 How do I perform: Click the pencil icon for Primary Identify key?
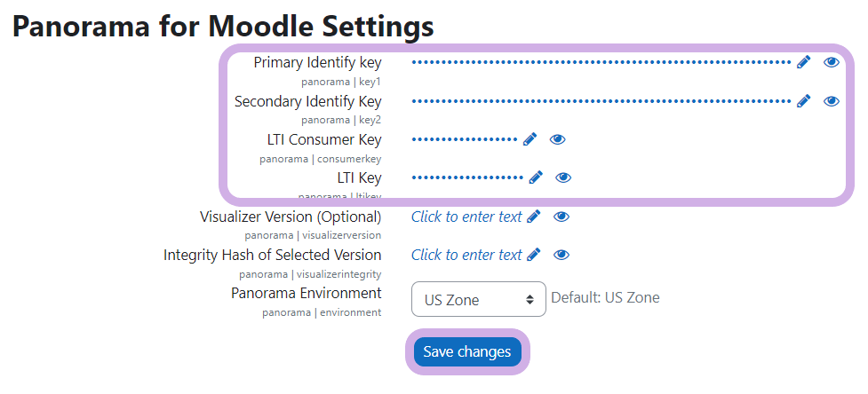tap(803, 62)
